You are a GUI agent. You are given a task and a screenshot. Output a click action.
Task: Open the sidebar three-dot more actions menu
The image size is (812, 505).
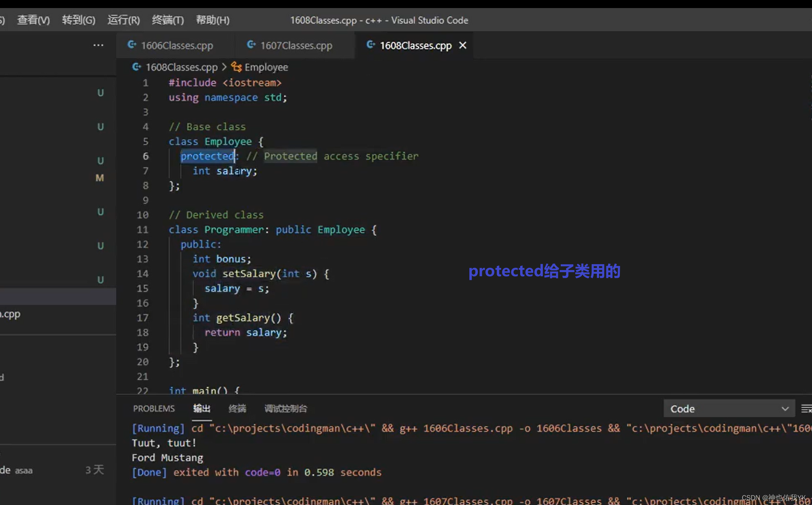pos(98,45)
